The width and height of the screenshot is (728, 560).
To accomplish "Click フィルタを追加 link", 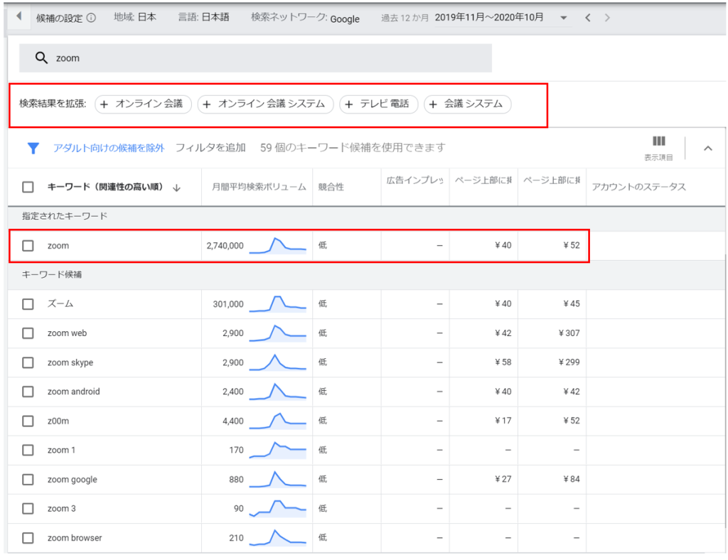I will point(210,148).
